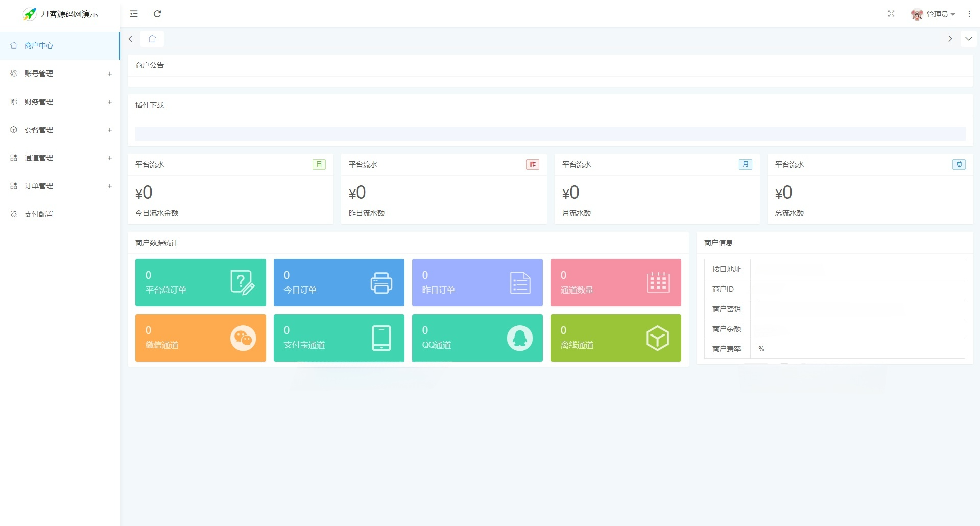This screenshot has height=526, width=980.
Task: Click the home breadcrumb icon
Action: click(152, 38)
